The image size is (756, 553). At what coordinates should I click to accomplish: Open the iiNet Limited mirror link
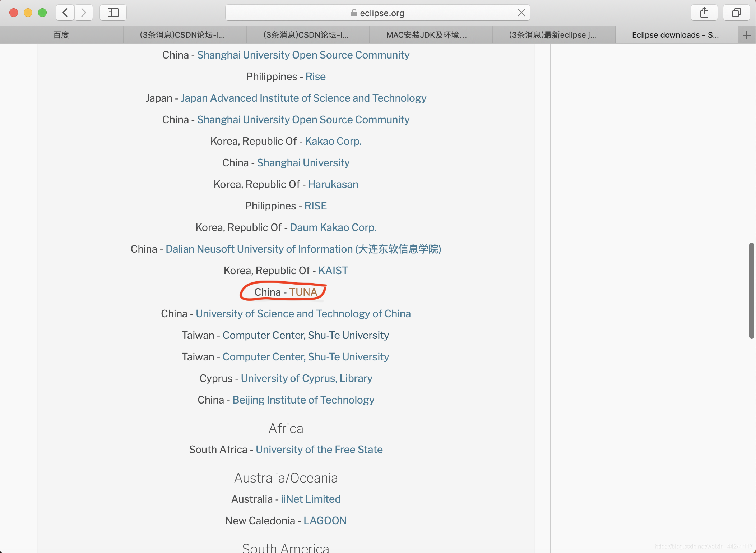[x=311, y=499]
